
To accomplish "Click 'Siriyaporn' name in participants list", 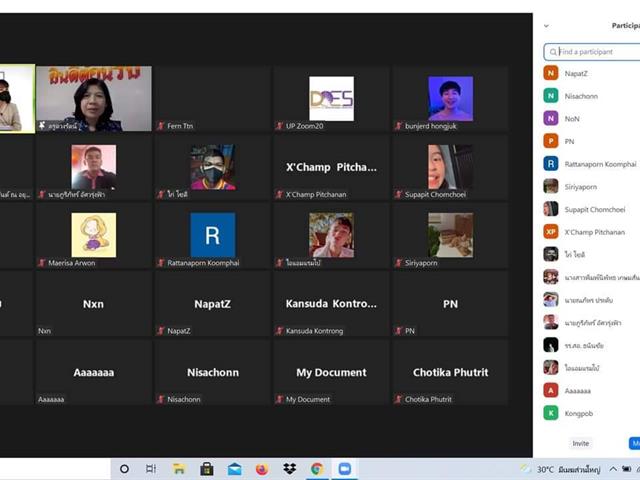I will [580, 187].
